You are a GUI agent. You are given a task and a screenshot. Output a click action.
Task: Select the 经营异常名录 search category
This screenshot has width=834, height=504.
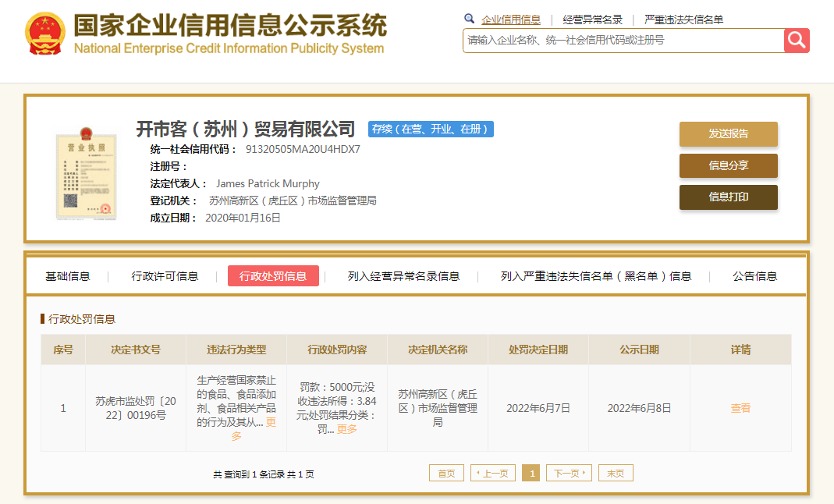click(592, 20)
